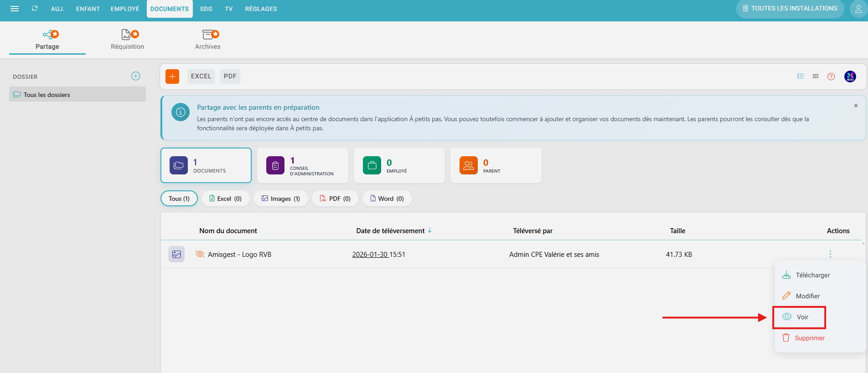868x373 pixels.
Task: Switch to grid view layout
Action: [816, 77]
